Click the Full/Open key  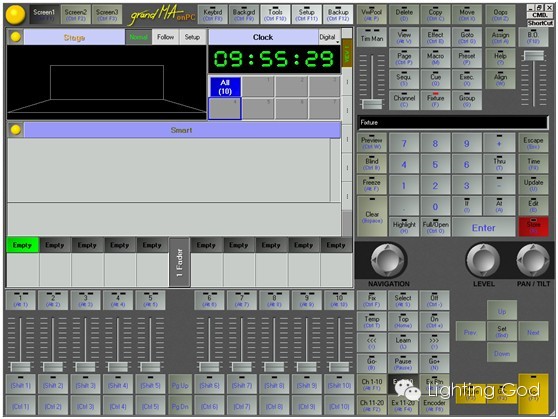[x=435, y=227]
